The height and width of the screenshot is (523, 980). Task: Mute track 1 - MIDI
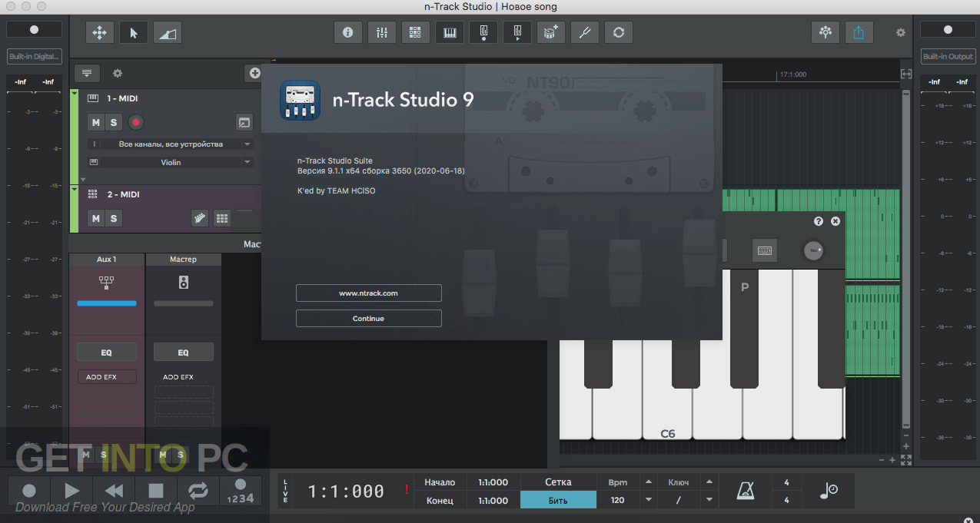pos(95,122)
